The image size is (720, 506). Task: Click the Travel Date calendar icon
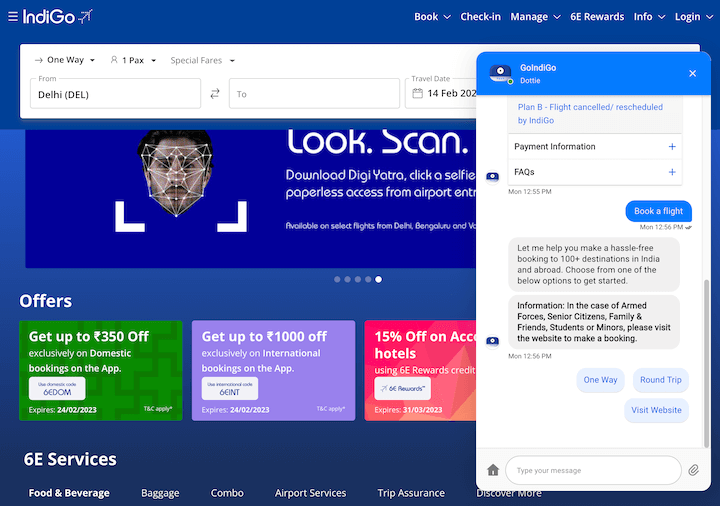click(x=417, y=94)
